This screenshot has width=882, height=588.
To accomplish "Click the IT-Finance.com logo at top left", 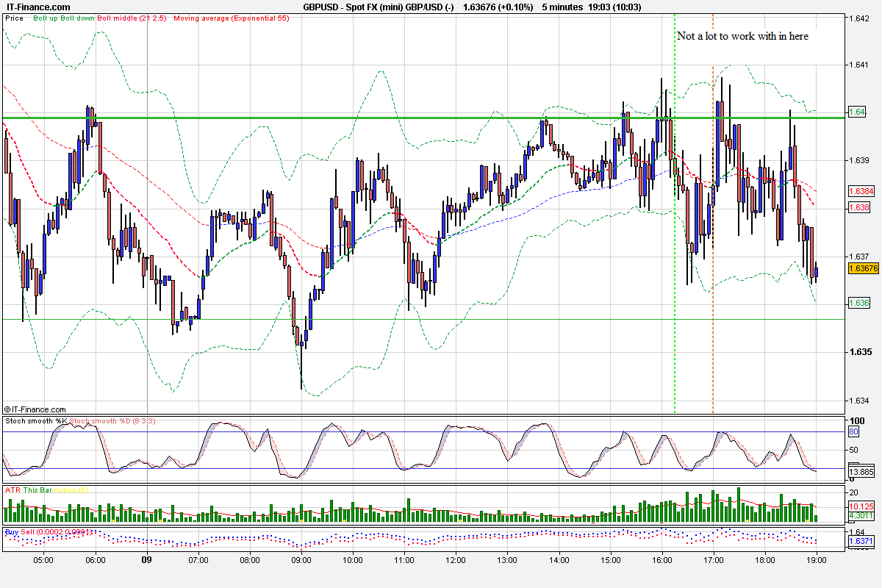I will pos(37,7).
